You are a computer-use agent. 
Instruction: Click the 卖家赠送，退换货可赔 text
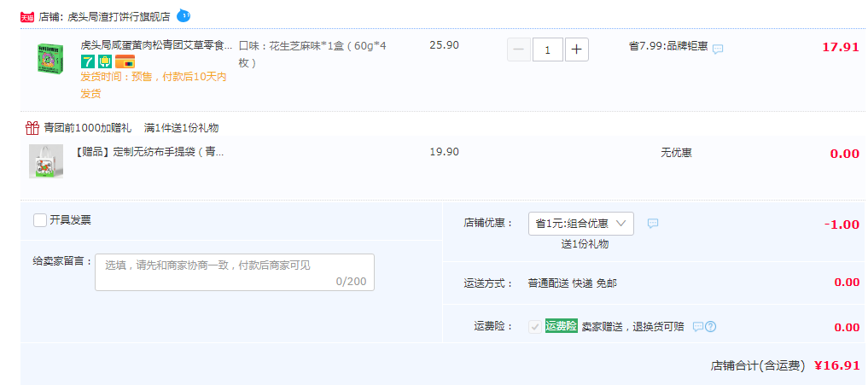(632, 327)
